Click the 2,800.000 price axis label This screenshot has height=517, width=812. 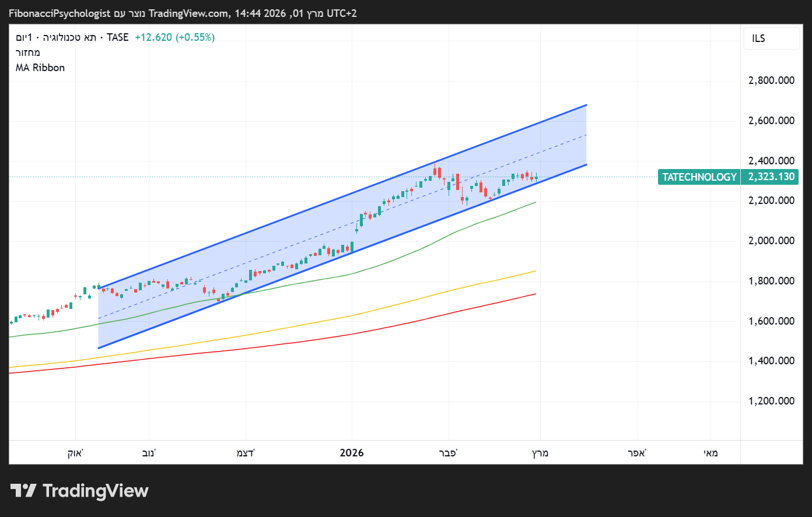point(771,80)
